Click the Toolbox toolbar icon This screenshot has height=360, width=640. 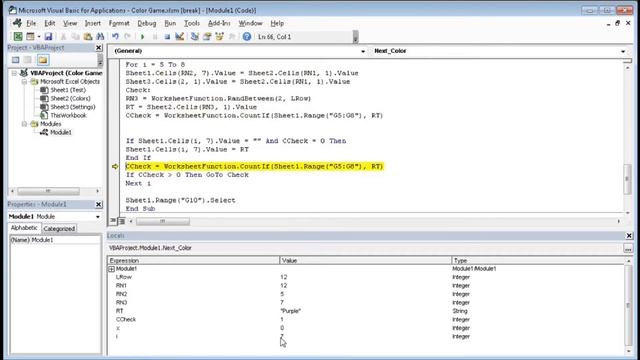coord(232,37)
